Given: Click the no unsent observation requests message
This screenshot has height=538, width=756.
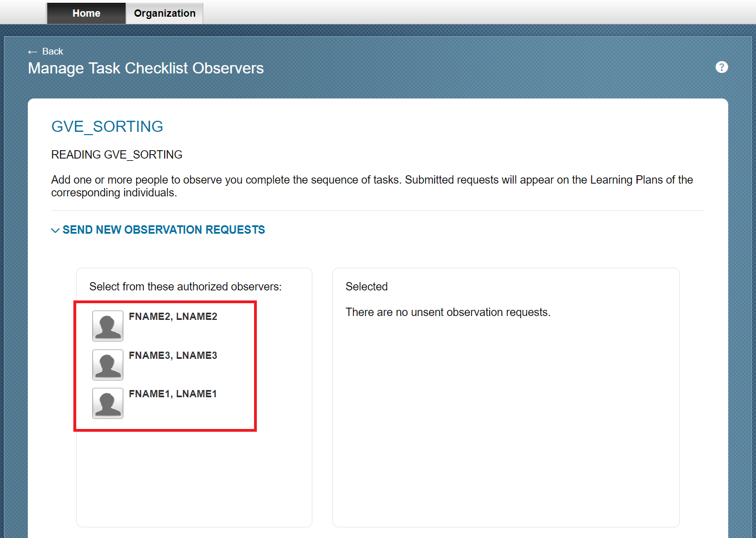Looking at the screenshot, I should click(x=448, y=312).
